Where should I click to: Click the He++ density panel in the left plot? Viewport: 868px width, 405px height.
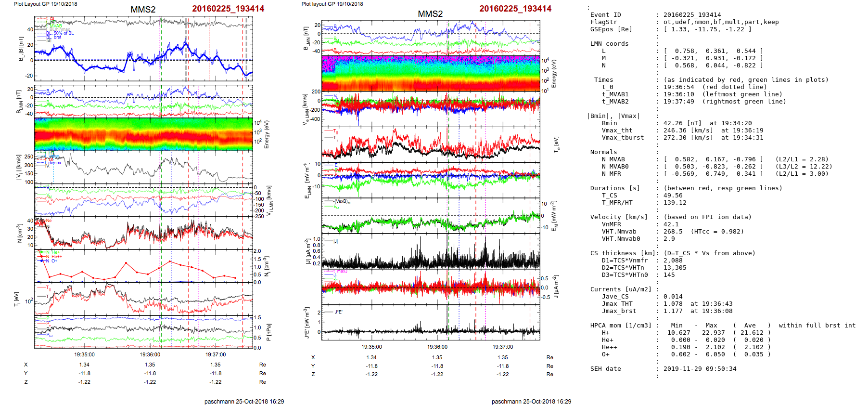point(143,266)
